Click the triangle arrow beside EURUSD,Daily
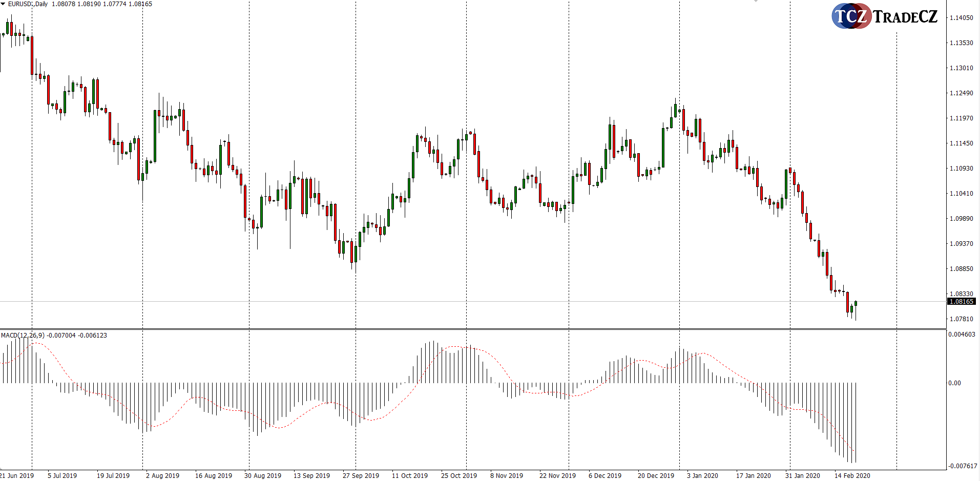Screen dimensions: 980x481 coord(3,4)
